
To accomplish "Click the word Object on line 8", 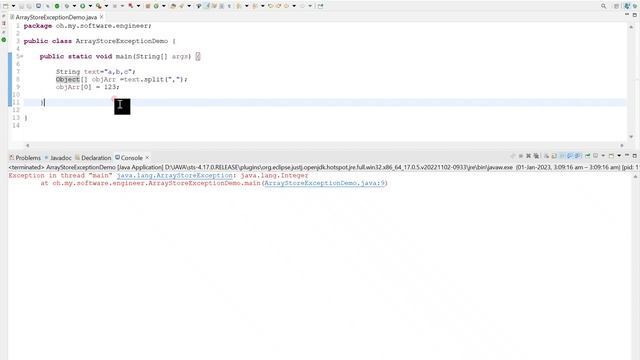I will coord(67,79).
